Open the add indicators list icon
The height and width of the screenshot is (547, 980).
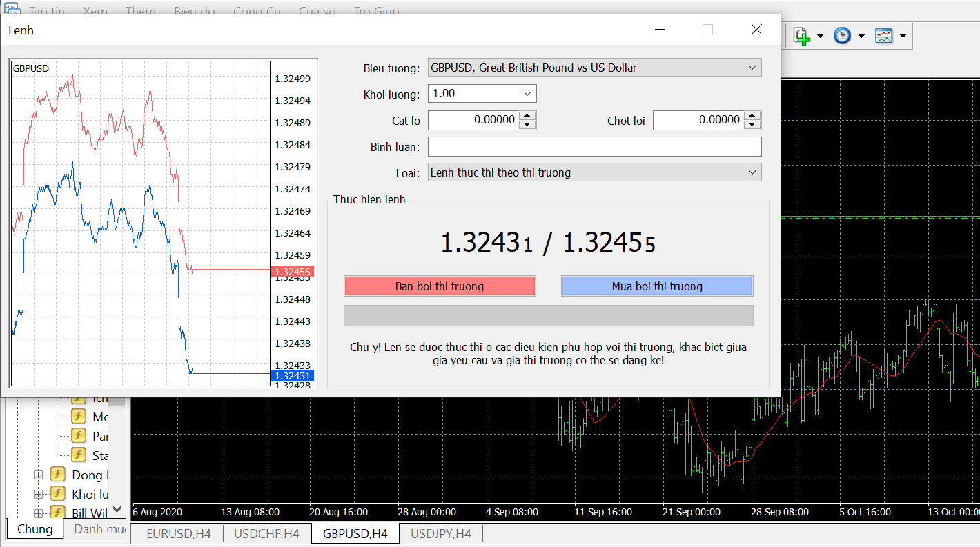[x=801, y=36]
